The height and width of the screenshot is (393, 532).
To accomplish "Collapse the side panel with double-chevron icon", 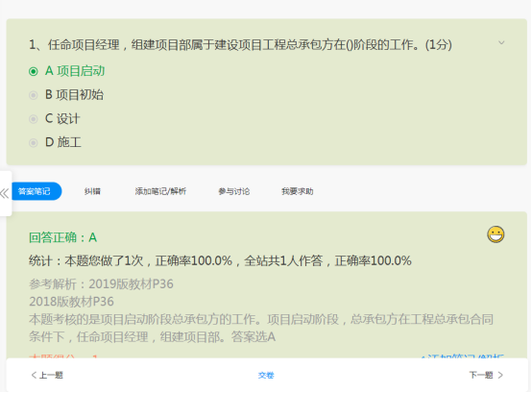I will point(5,193).
